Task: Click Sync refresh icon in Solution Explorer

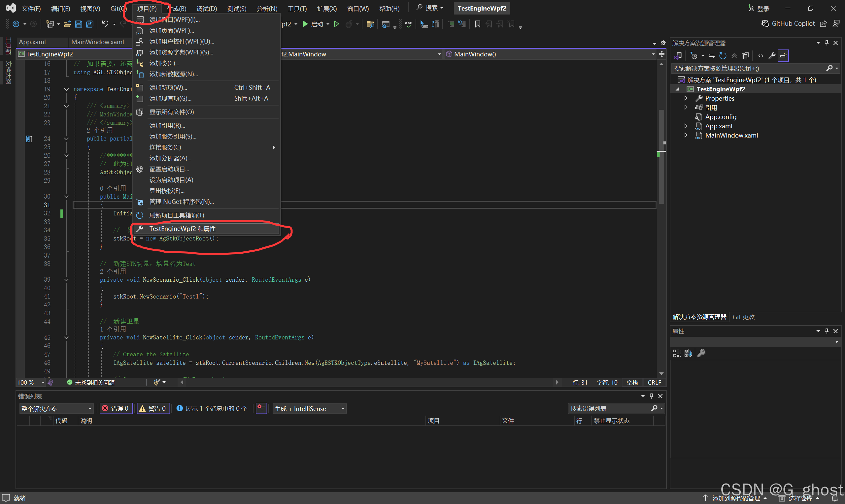Action: (x=723, y=56)
